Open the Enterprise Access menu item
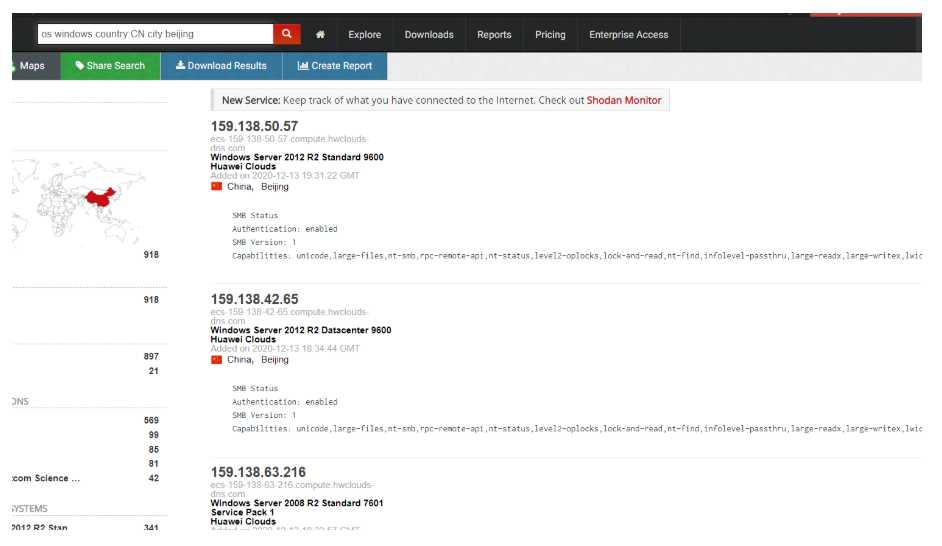 (x=628, y=35)
